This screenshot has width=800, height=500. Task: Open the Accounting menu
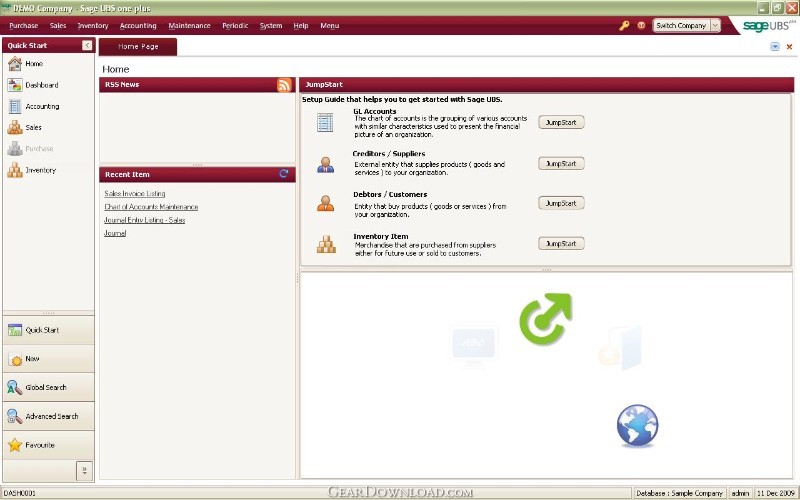138,26
